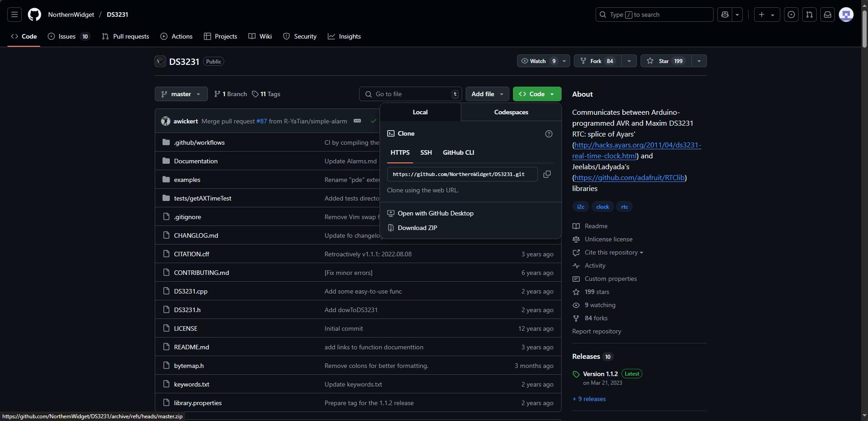Click the search box in header
The height and width of the screenshot is (421, 868).
(x=654, y=15)
